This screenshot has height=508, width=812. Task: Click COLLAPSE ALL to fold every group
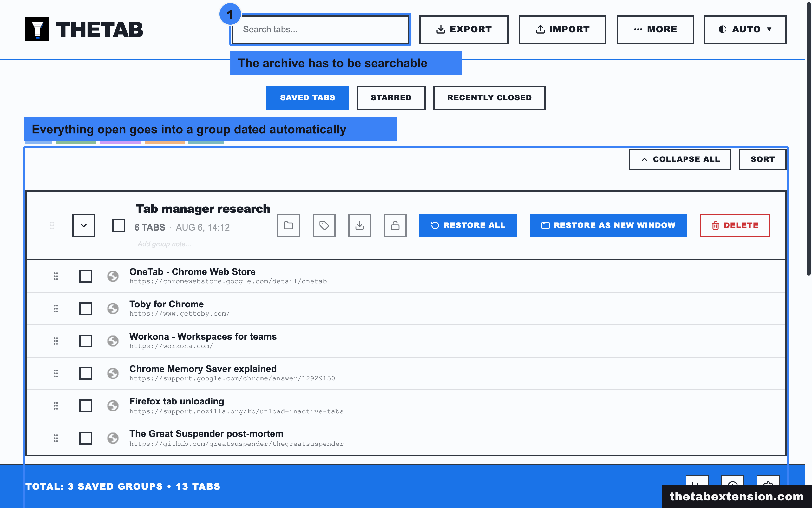coord(680,159)
